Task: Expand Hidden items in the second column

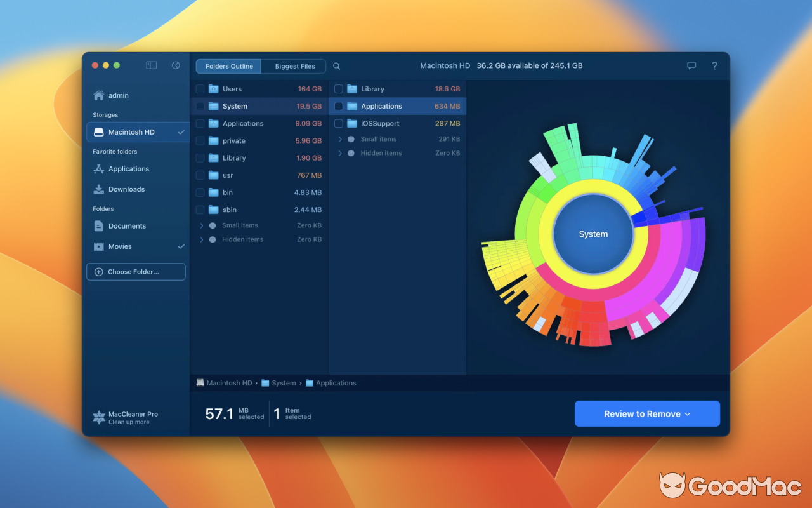Action: click(341, 153)
